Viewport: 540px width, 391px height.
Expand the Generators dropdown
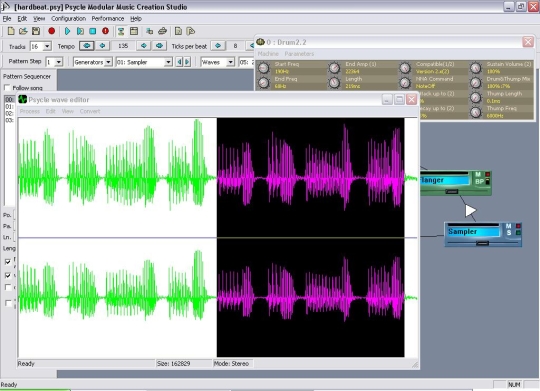point(108,62)
